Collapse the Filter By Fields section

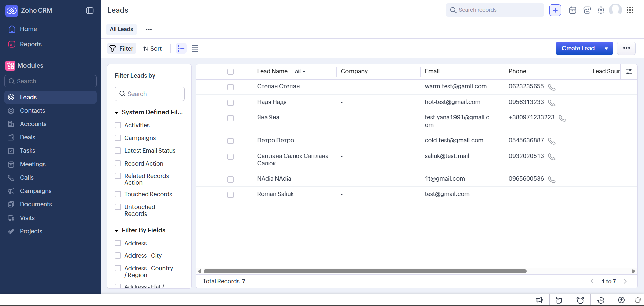click(116, 231)
